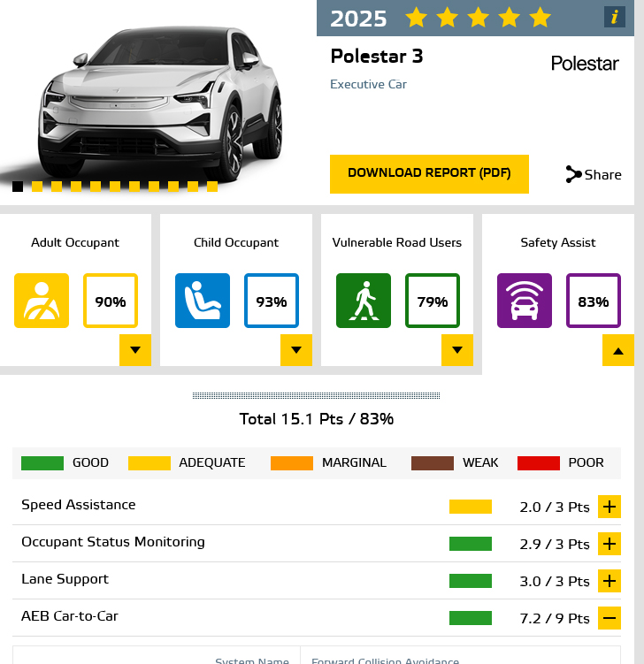
Task: Click the Polestar 3 car image
Action: coord(159,102)
